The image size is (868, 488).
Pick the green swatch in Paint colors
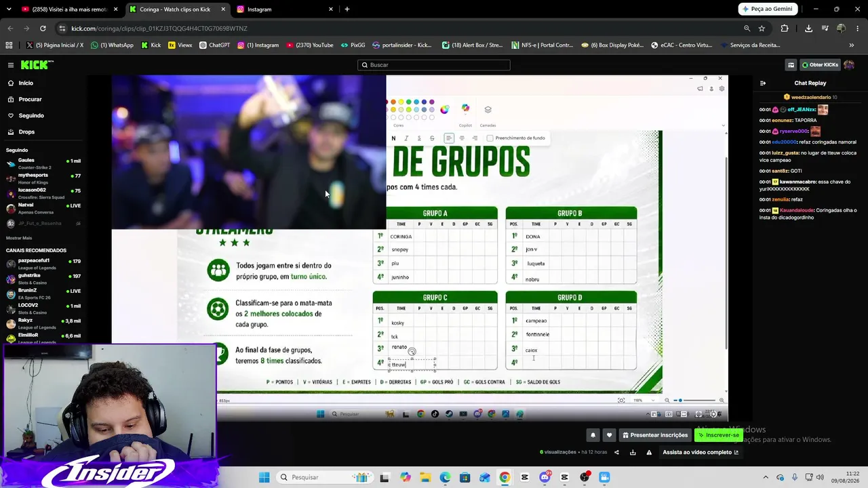tap(409, 102)
